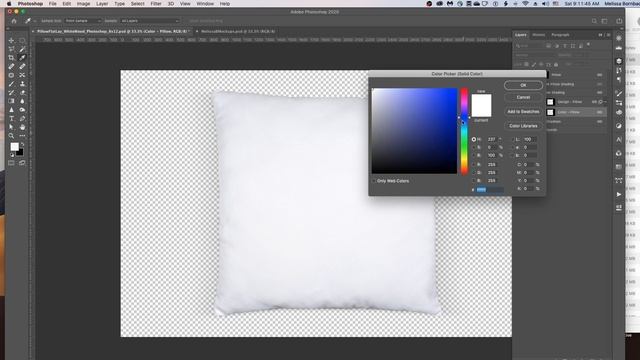Image resolution: width=640 pixels, height=360 pixels.
Task: Click the H hue value field
Action: tap(492, 139)
